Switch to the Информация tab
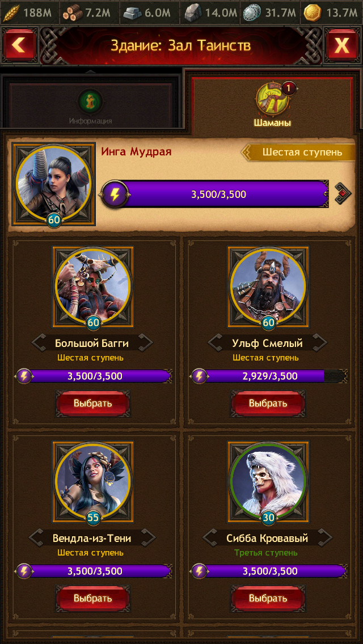The width and height of the screenshot is (363, 644). pyautogui.click(x=90, y=107)
